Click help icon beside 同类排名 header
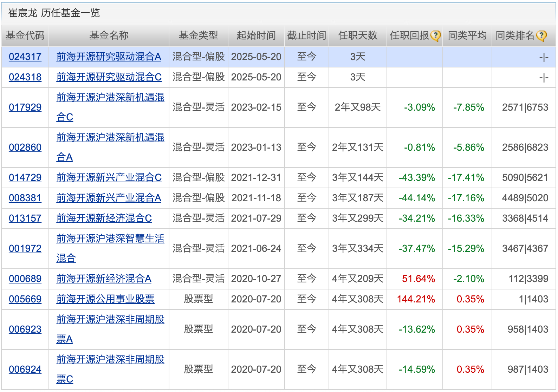Screen dimensions: 558x392 point(541,35)
